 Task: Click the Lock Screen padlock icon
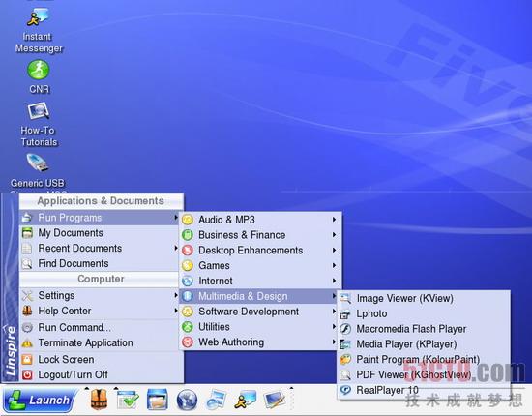[27, 359]
